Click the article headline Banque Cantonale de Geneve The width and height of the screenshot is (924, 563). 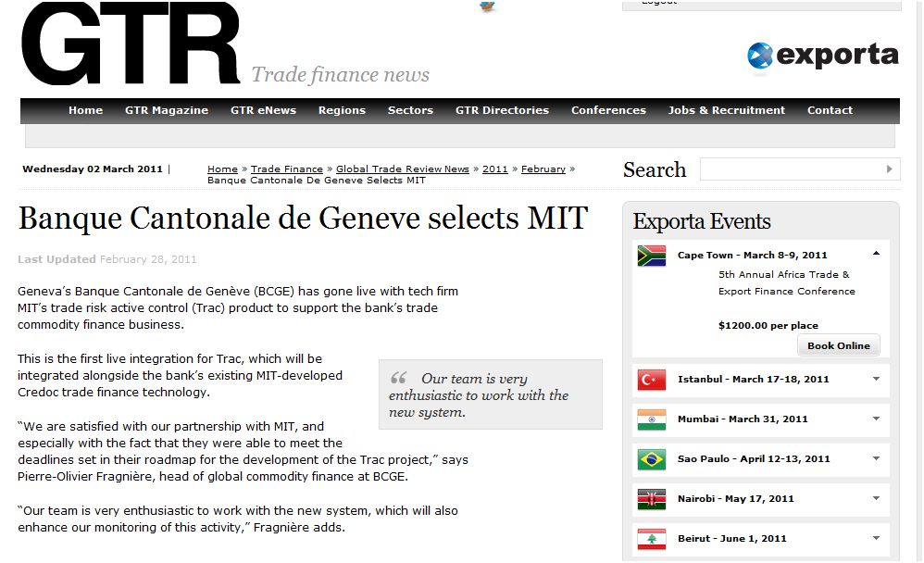303,219
